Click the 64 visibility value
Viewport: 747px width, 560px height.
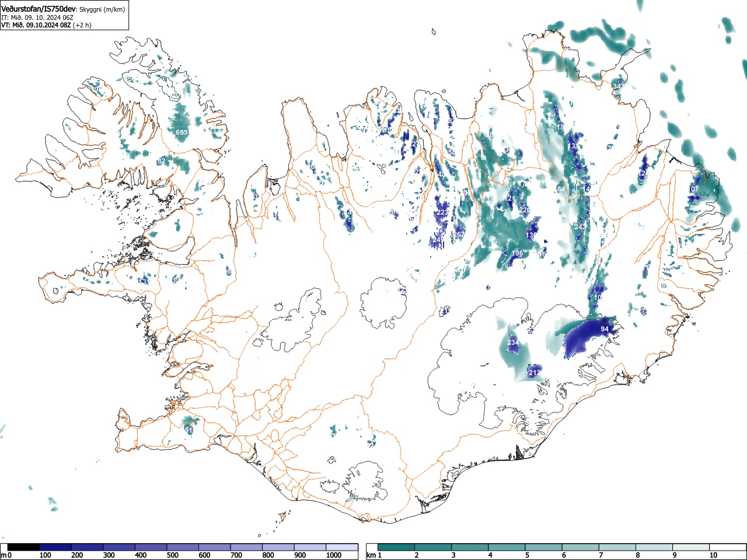(x=561, y=189)
